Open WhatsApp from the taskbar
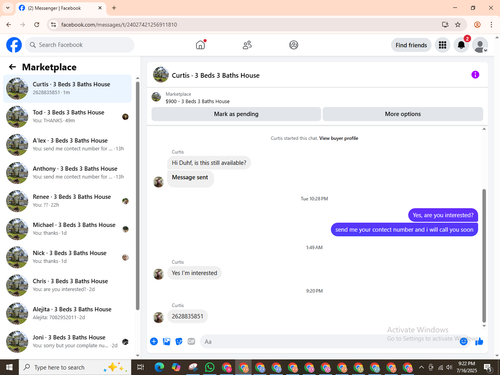 (x=210, y=367)
